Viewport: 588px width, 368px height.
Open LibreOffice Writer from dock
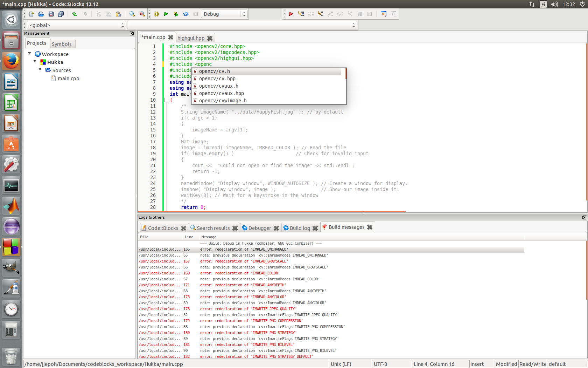[11, 82]
